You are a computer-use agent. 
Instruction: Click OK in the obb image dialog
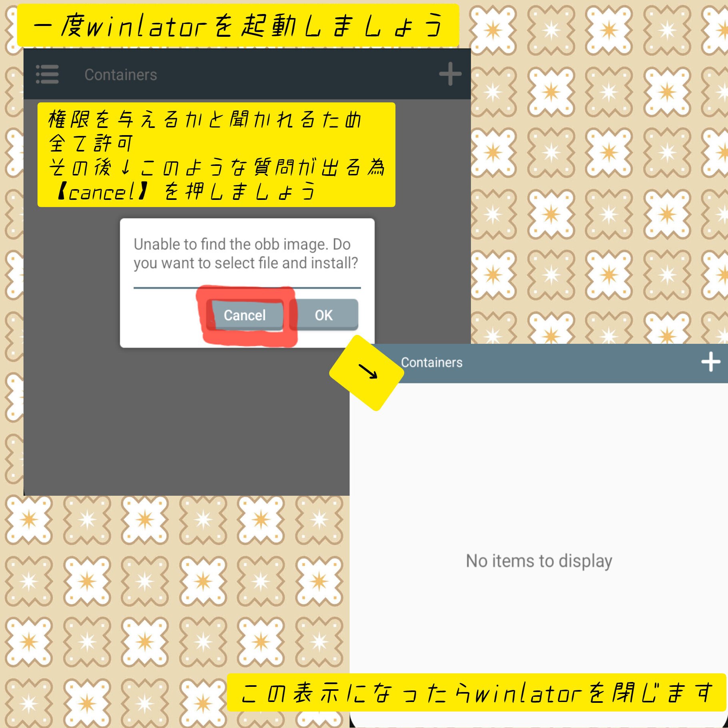[324, 315]
